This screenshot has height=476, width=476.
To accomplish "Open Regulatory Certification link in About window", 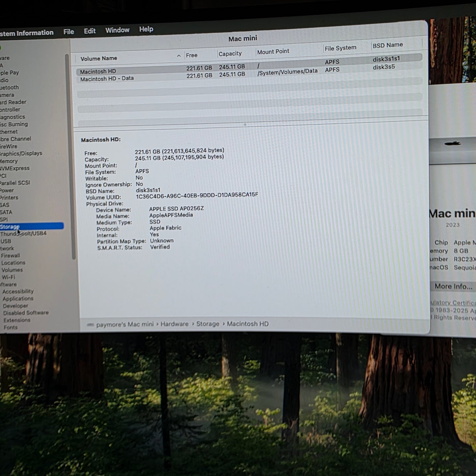I will [x=453, y=302].
